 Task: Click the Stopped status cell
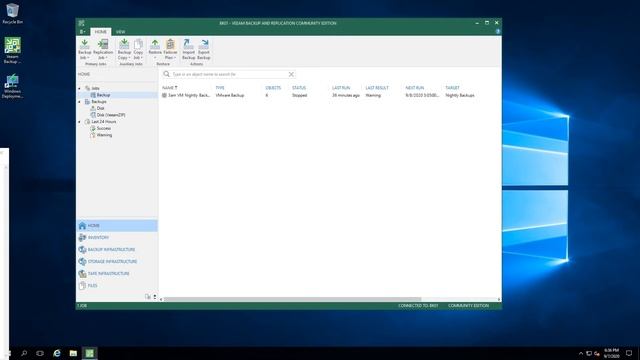tap(299, 95)
